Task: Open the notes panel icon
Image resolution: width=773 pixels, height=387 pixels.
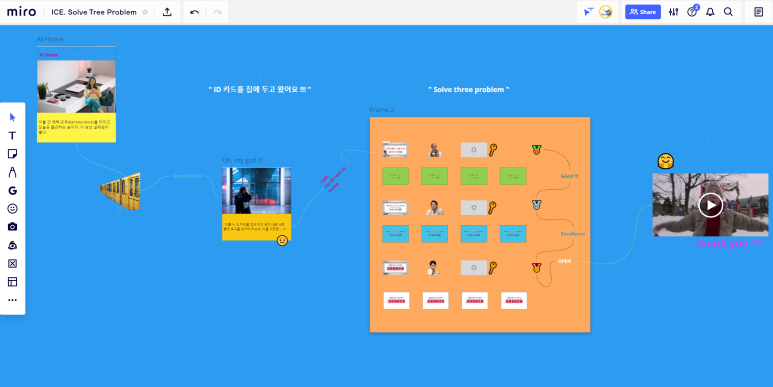Action: (x=759, y=12)
